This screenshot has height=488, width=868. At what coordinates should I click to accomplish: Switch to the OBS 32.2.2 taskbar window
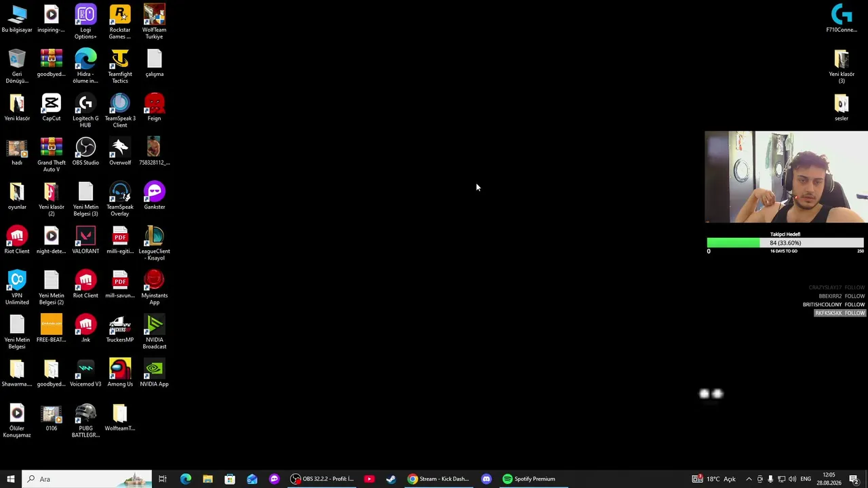(322, 479)
